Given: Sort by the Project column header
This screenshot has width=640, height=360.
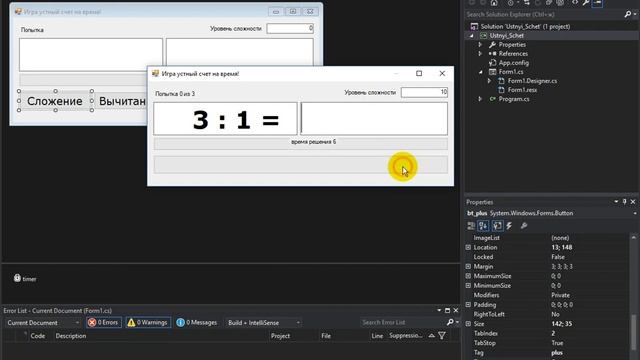Looking at the screenshot, I should click(280, 336).
